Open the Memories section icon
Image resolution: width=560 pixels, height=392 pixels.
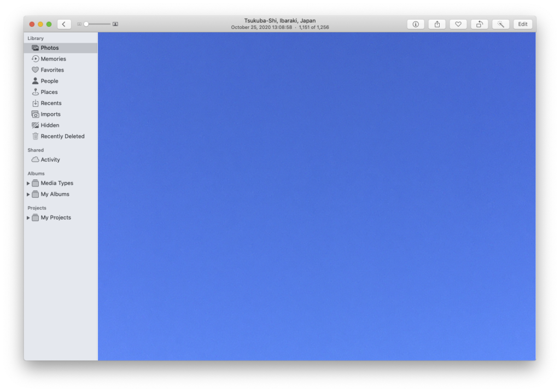click(x=36, y=59)
